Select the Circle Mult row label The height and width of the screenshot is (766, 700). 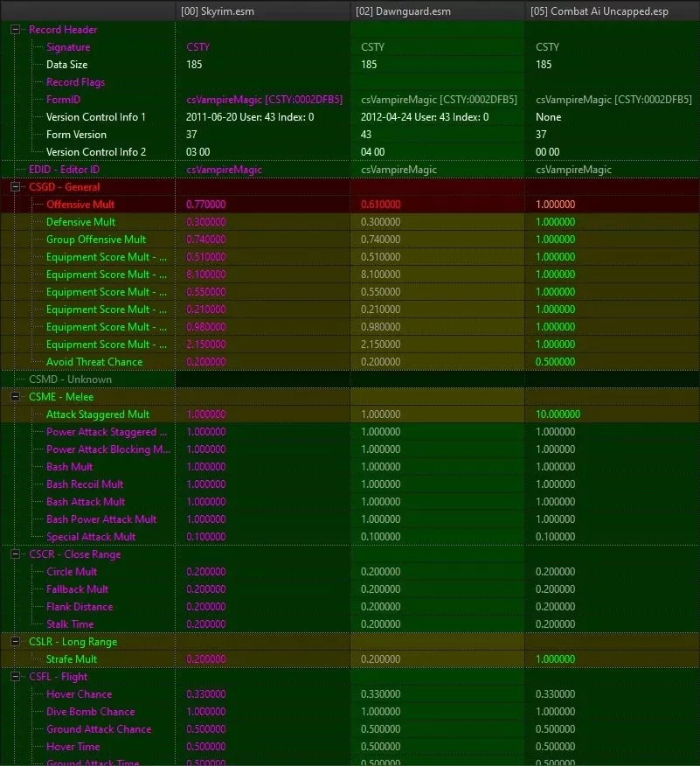[72, 572]
